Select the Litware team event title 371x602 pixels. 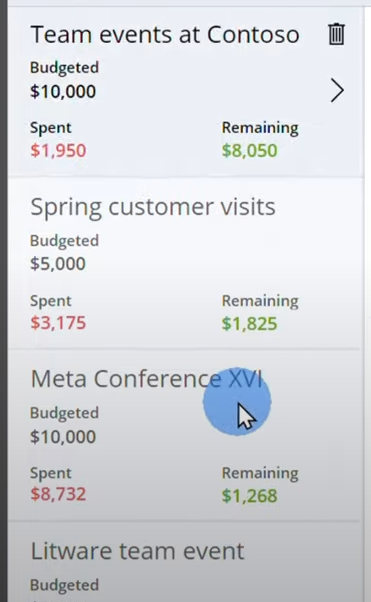137,551
